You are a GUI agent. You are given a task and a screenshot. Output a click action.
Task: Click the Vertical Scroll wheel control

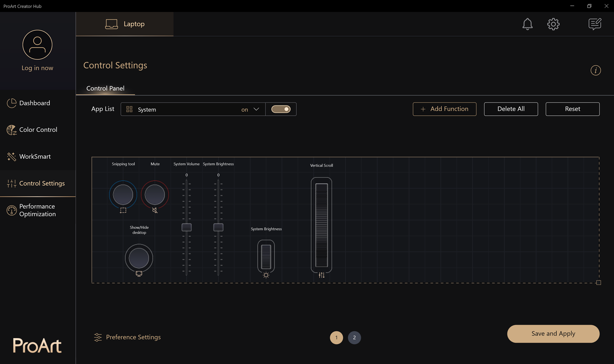coord(322,225)
